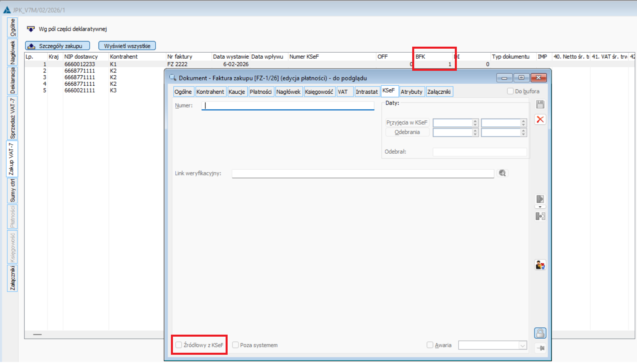
Task: Click the puzzle-piece icon below the dropdown arrow
Action: [540, 216]
